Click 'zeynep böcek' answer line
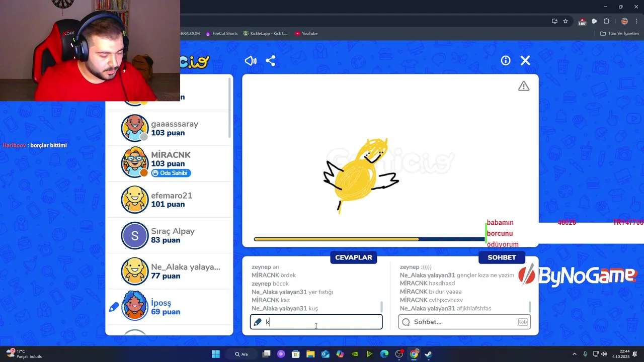This screenshot has height=362, width=644. pyautogui.click(x=270, y=284)
